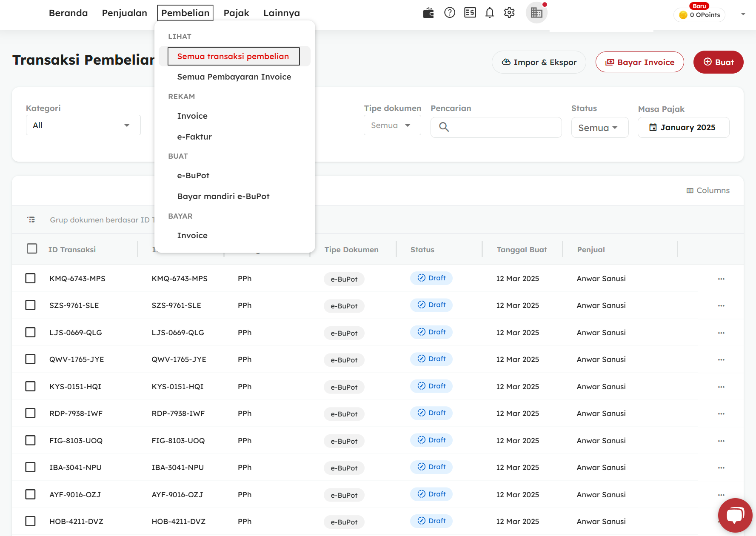Tick the checkbox for FIG-8103-UOQ
The width and height of the screenshot is (756, 536).
point(30,440)
